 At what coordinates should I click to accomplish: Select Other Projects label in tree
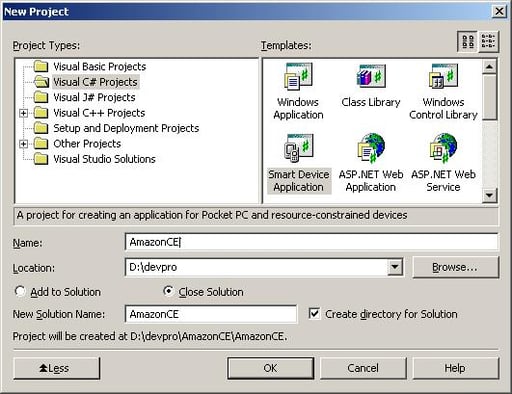coord(87,144)
